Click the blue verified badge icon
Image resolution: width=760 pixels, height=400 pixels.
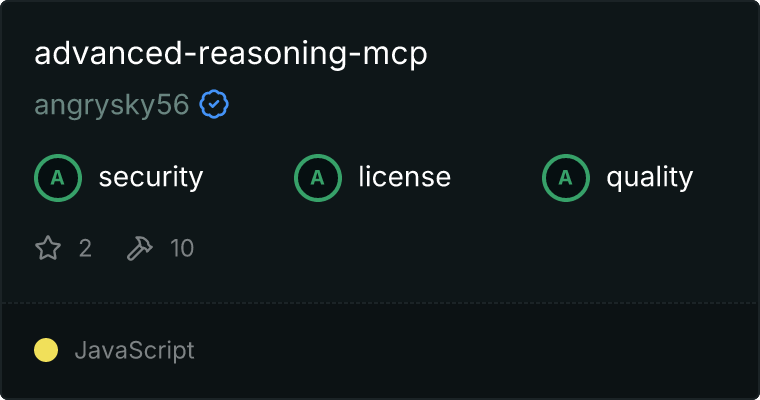(x=214, y=104)
